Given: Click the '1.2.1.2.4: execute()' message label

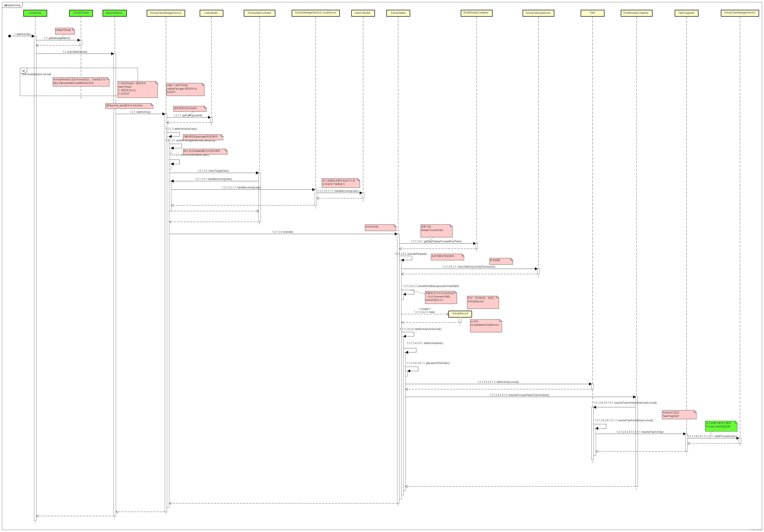Looking at the screenshot, I should (x=282, y=232).
